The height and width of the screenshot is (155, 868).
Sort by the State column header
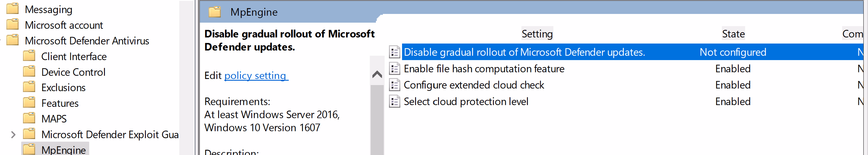[733, 34]
